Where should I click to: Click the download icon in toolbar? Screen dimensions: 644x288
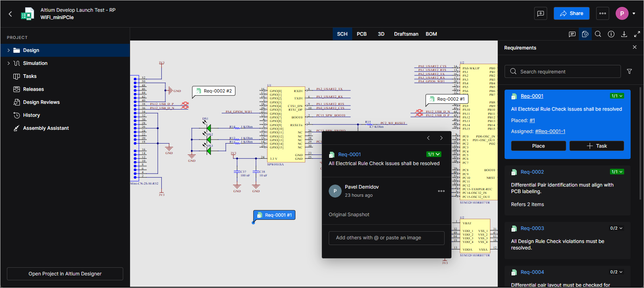tap(624, 34)
